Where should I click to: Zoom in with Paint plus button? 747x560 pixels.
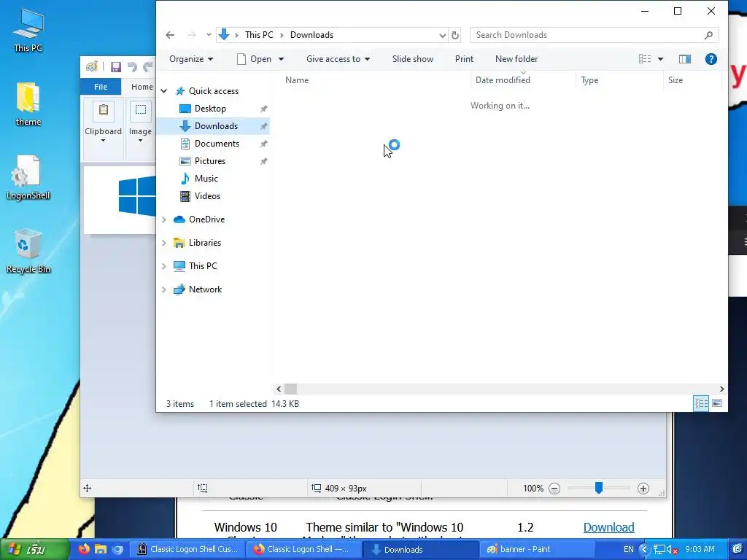[x=643, y=489]
